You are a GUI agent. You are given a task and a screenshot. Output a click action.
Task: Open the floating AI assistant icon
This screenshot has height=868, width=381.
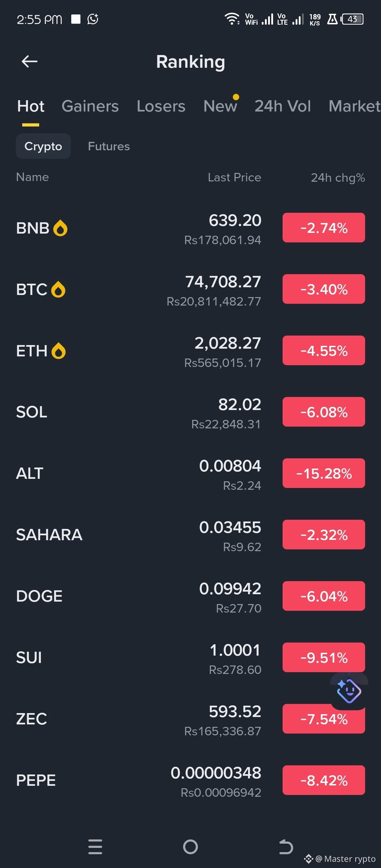click(349, 691)
